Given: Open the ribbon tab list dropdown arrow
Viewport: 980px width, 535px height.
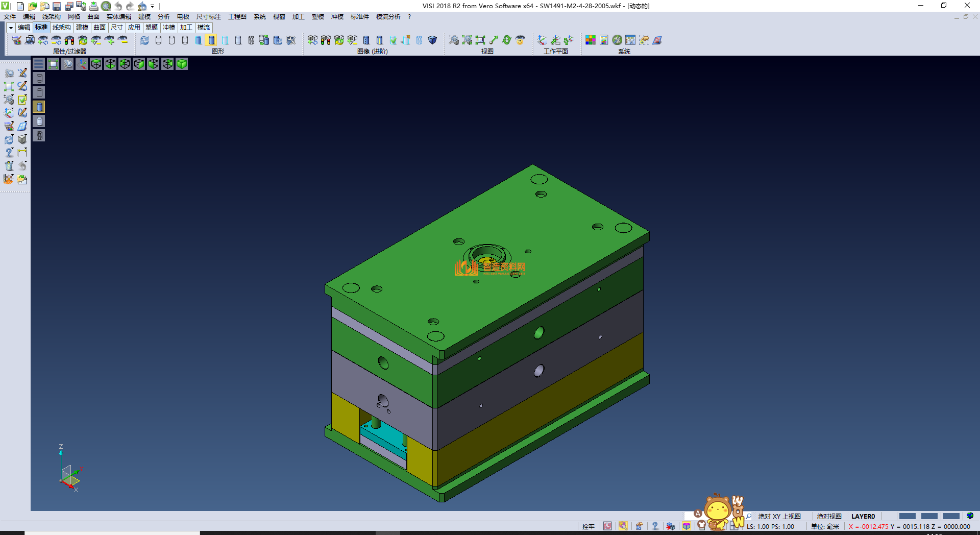Looking at the screenshot, I should pyautogui.click(x=10, y=28).
